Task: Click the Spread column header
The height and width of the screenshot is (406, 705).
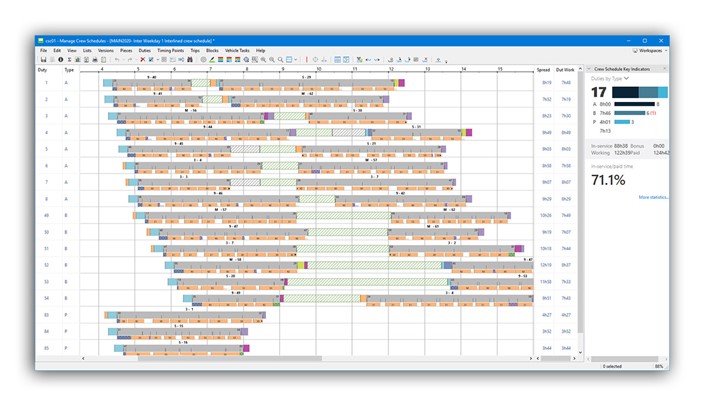Action: click(543, 70)
